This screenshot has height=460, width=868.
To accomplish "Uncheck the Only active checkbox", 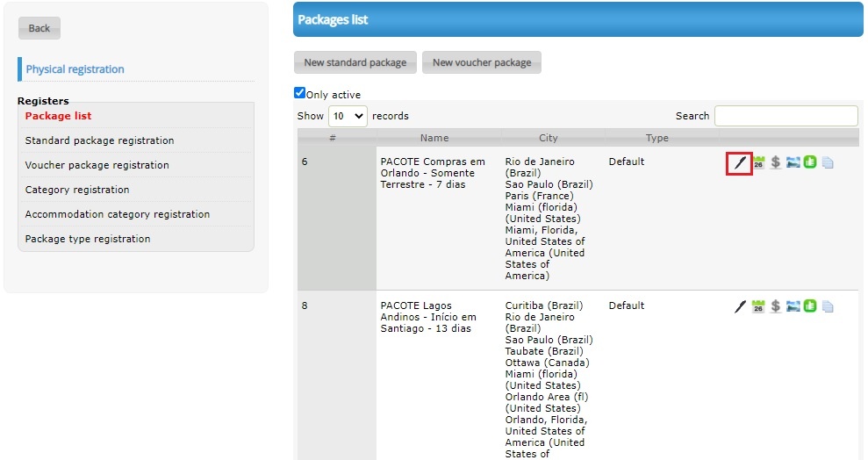I will (299, 93).
